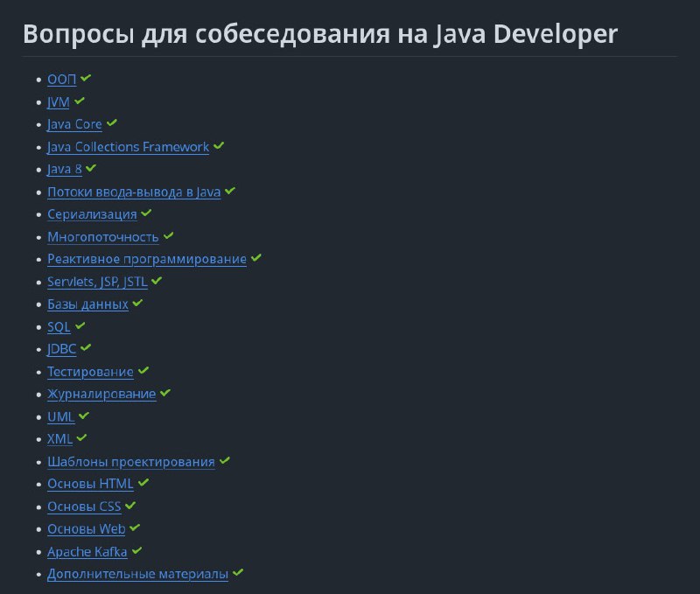Image resolution: width=700 pixels, height=594 pixels.
Task: Click the checkmark next to Java 8
Action: [x=91, y=168]
